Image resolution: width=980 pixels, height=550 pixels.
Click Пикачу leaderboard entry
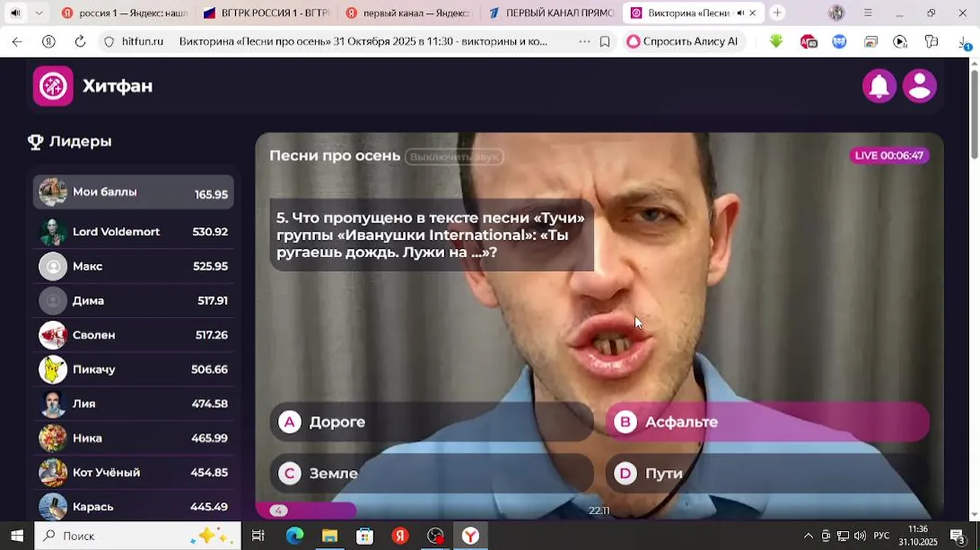tap(134, 369)
